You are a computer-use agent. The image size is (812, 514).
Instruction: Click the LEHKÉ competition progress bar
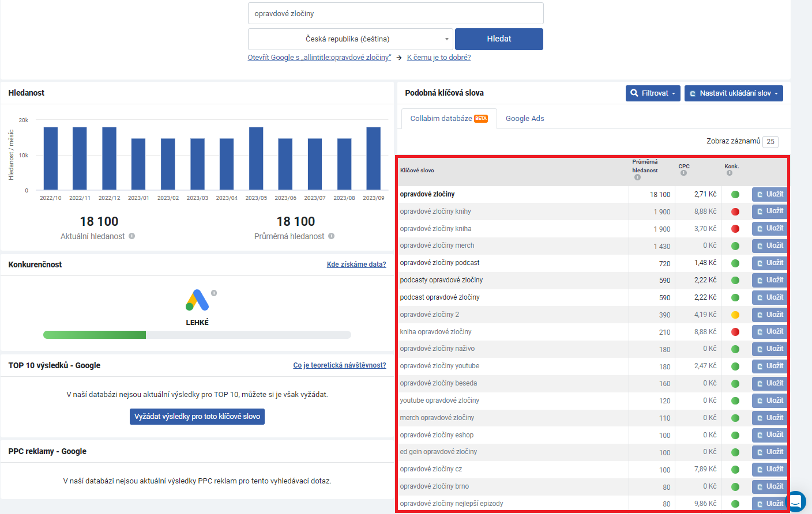pos(197,335)
